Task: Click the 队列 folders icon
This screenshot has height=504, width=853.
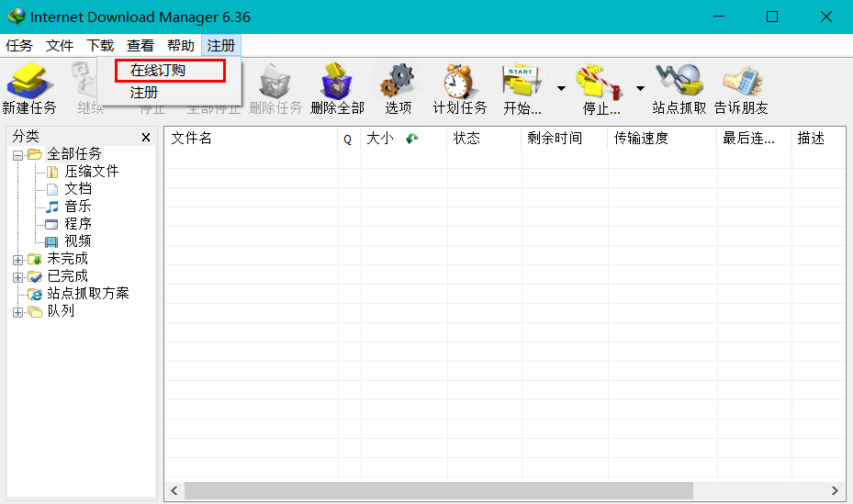Action: pos(35,311)
